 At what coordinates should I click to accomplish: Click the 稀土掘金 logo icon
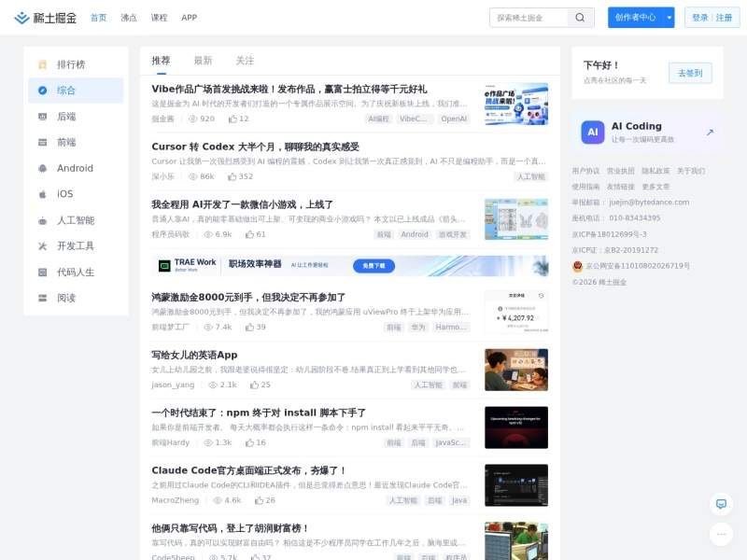point(21,18)
